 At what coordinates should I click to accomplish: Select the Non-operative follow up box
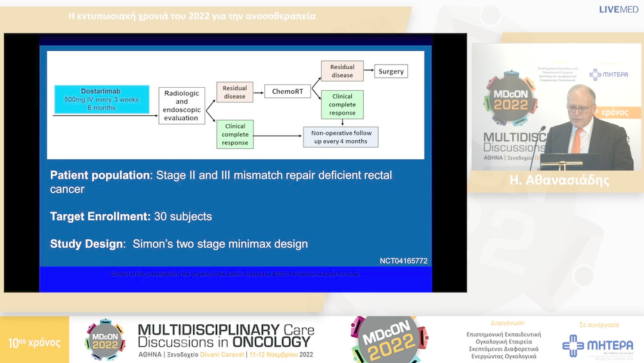pos(341,137)
